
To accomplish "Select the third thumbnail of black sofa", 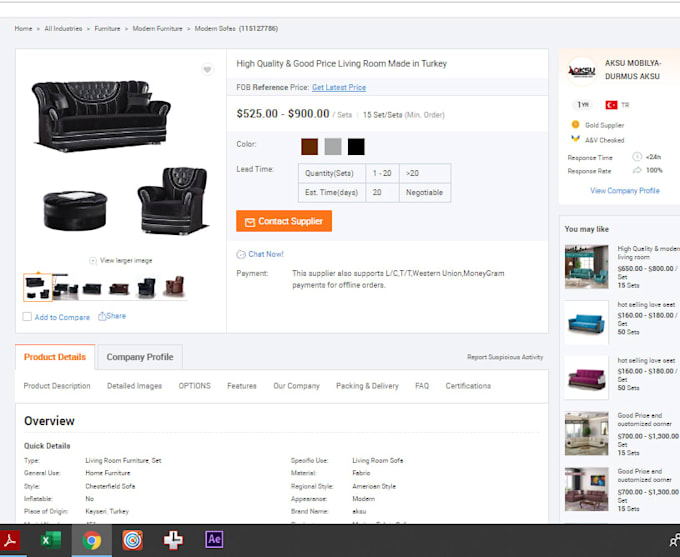I will coord(92,288).
